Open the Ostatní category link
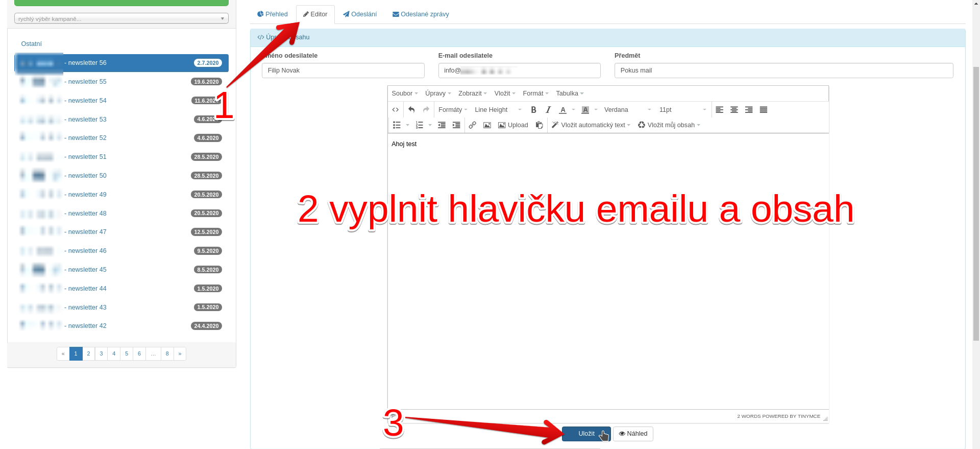The image size is (980, 449). tap(31, 44)
